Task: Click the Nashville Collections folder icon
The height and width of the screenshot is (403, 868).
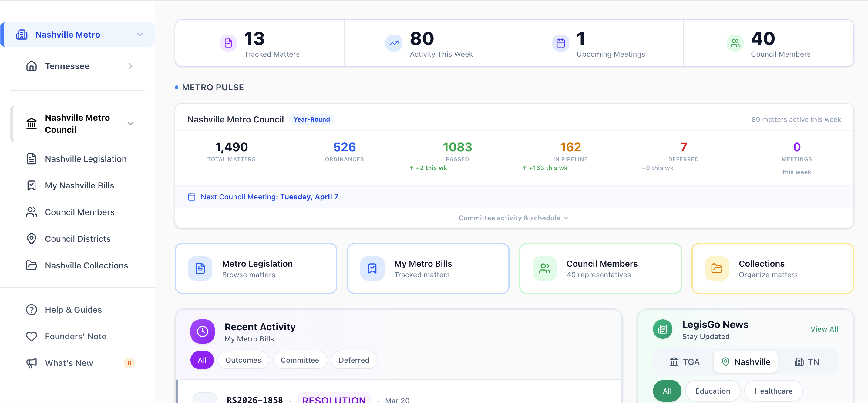Action: 31,265
